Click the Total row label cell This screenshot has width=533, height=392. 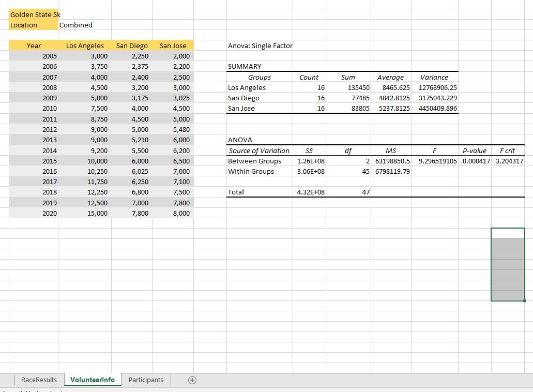tap(235, 192)
